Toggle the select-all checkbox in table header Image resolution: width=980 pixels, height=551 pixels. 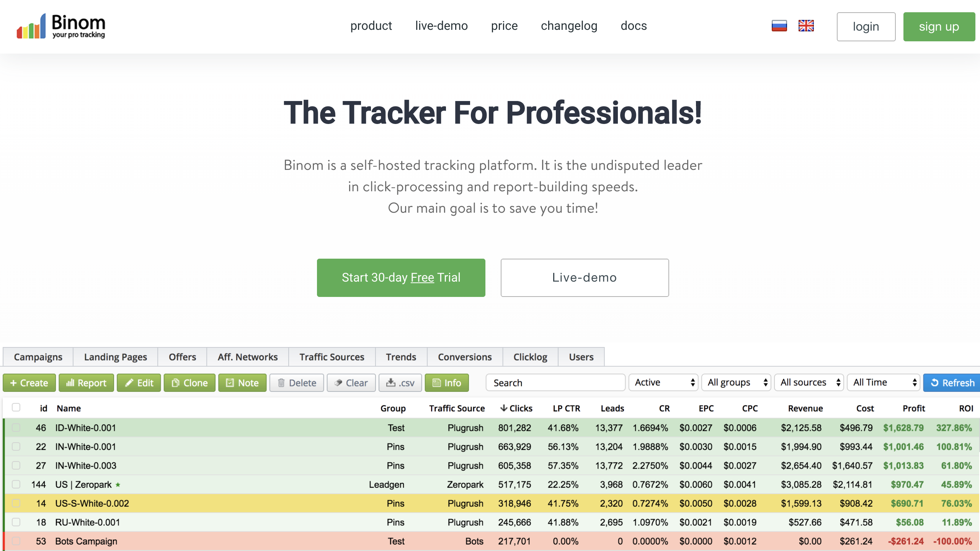[x=16, y=407]
